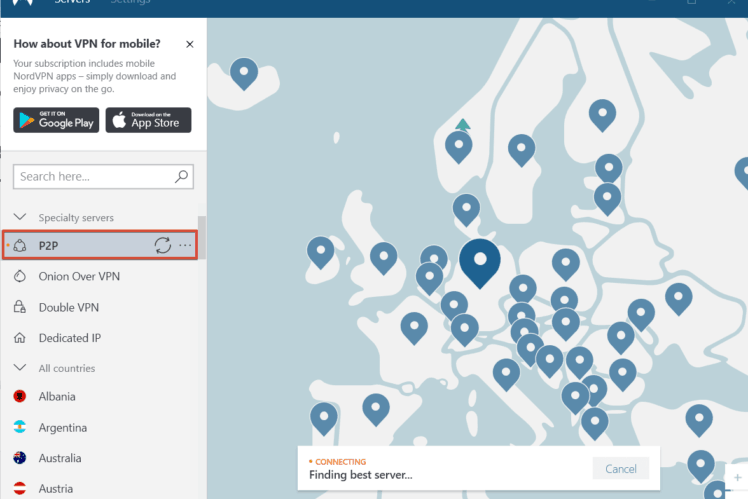Click the large highlighted Germany pin
Image resolution: width=748 pixels, height=499 pixels.
(480, 263)
